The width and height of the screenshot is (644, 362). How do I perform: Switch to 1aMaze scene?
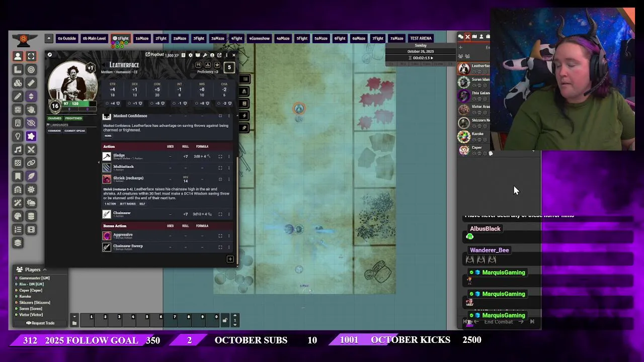coord(142,38)
